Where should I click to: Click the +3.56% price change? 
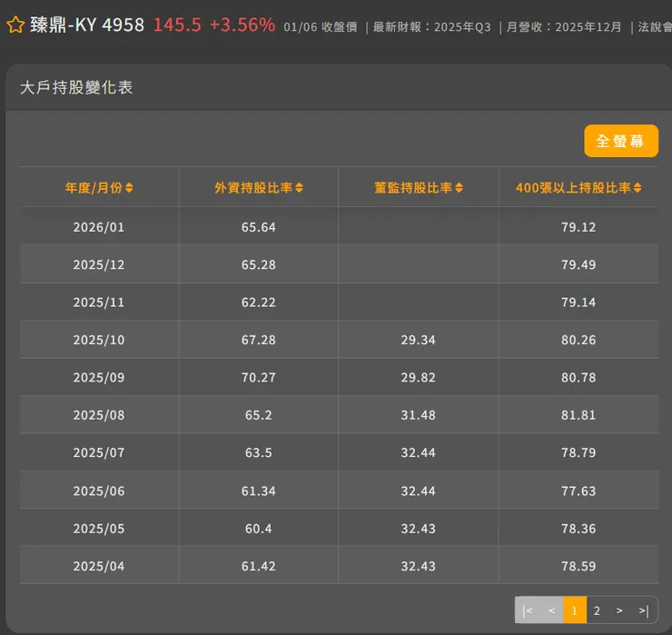pyautogui.click(x=242, y=25)
